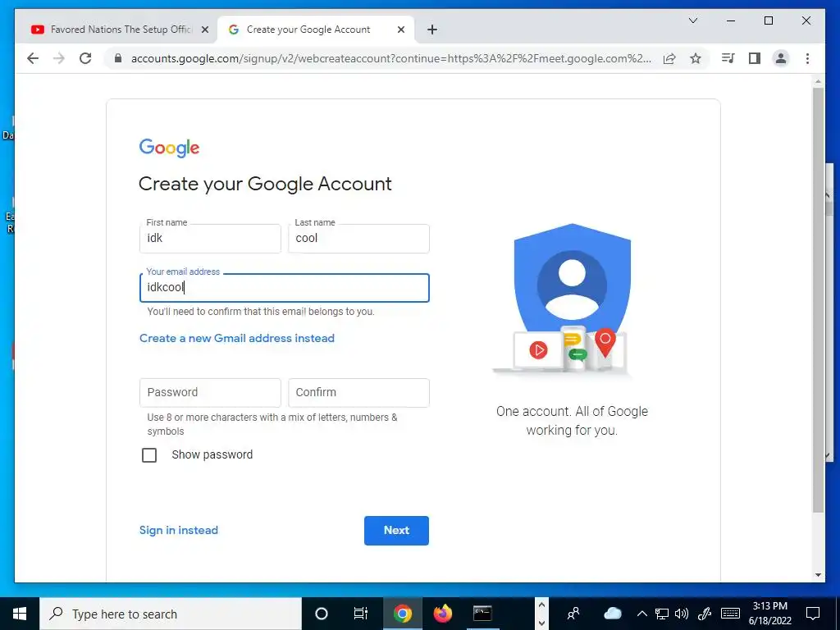The width and height of the screenshot is (840, 630).
Task: Click the address bar URL
Action: 391,58
